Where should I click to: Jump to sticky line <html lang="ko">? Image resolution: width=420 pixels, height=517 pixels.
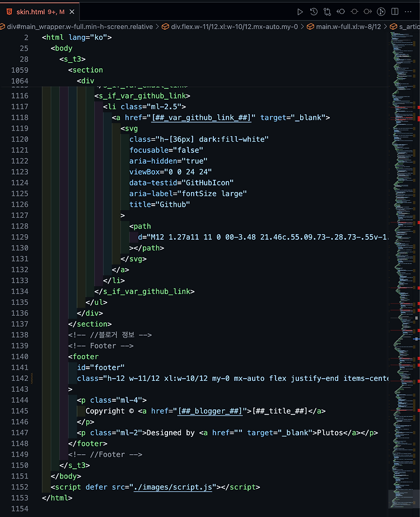point(77,38)
